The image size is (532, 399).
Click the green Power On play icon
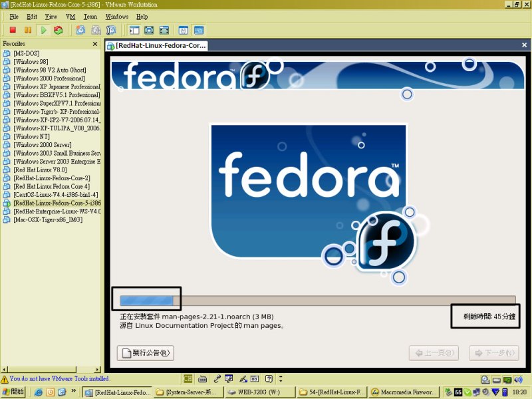click(x=43, y=30)
